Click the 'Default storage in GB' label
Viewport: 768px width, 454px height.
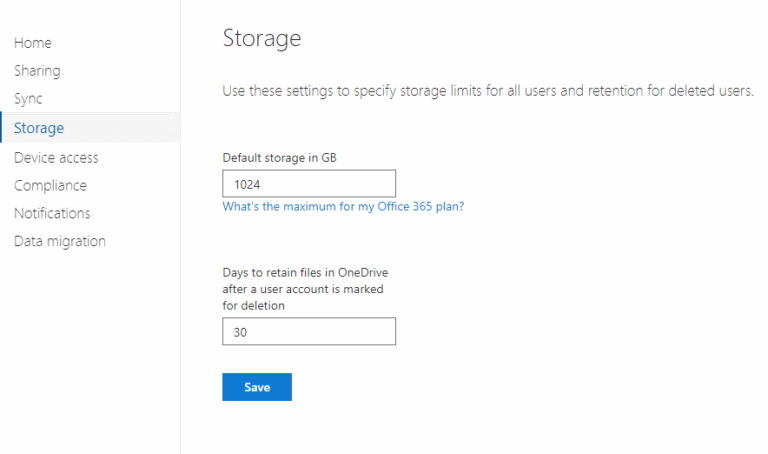pyautogui.click(x=285, y=157)
